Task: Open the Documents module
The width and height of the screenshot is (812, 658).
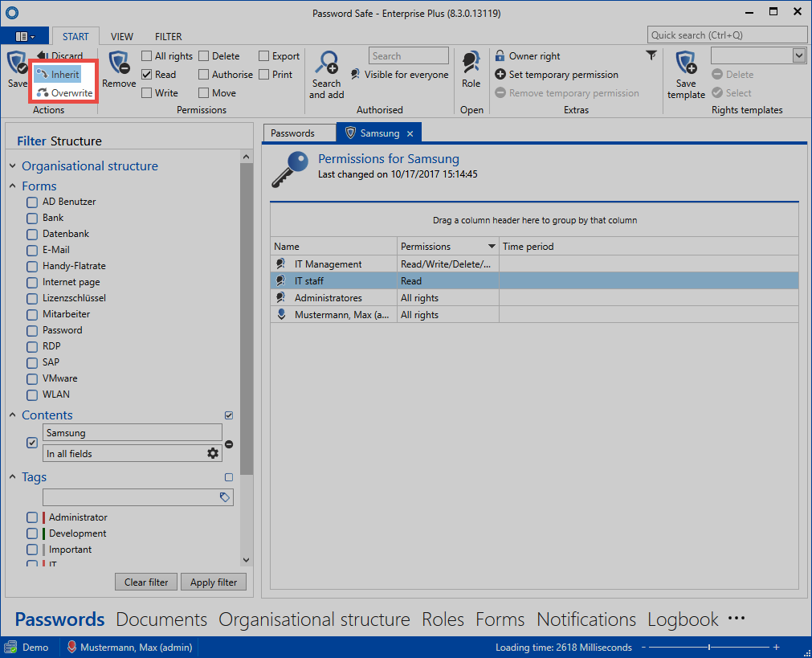Action: coord(161,619)
